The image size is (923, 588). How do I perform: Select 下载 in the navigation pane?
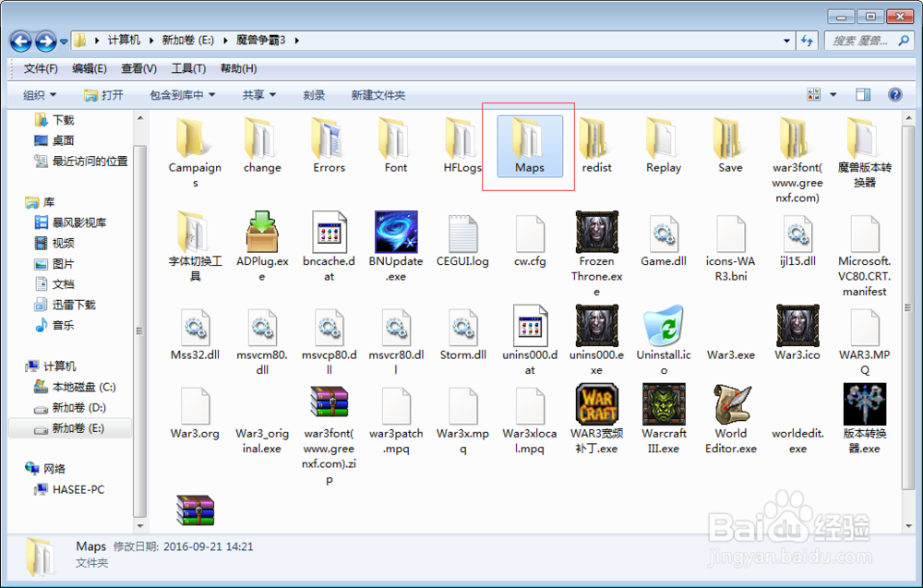click(54, 120)
